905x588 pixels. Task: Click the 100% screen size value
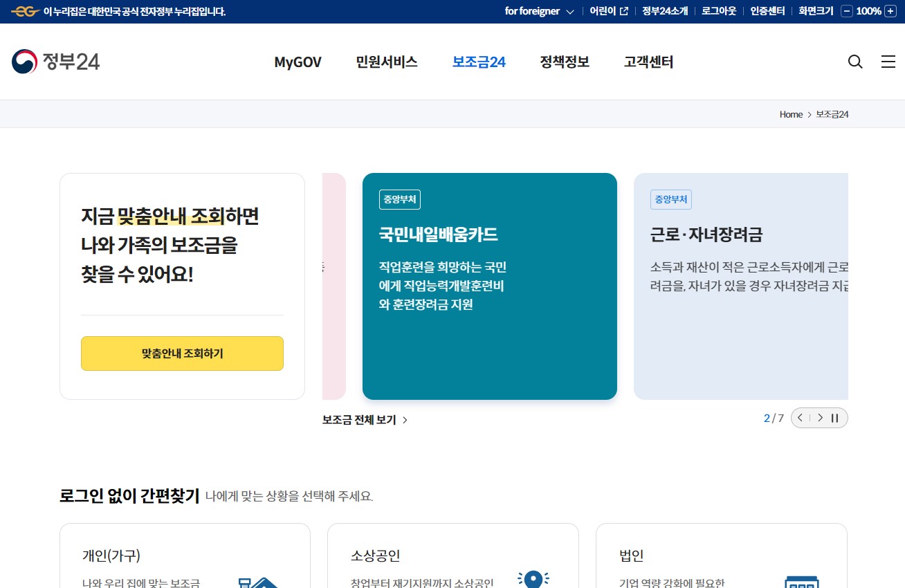tap(868, 11)
